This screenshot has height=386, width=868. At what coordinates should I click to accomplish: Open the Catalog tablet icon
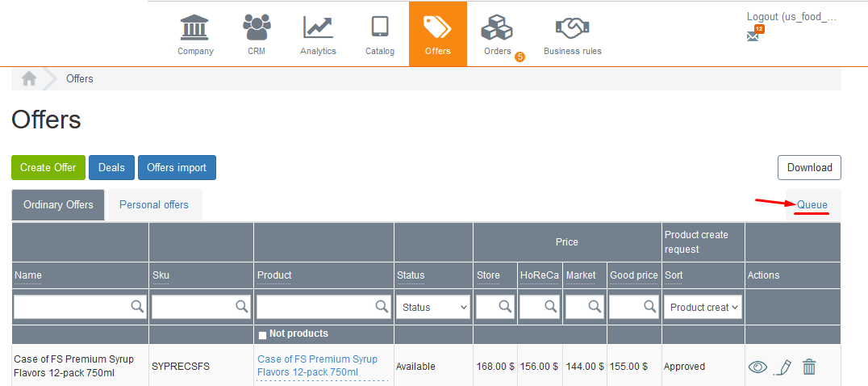(380, 27)
